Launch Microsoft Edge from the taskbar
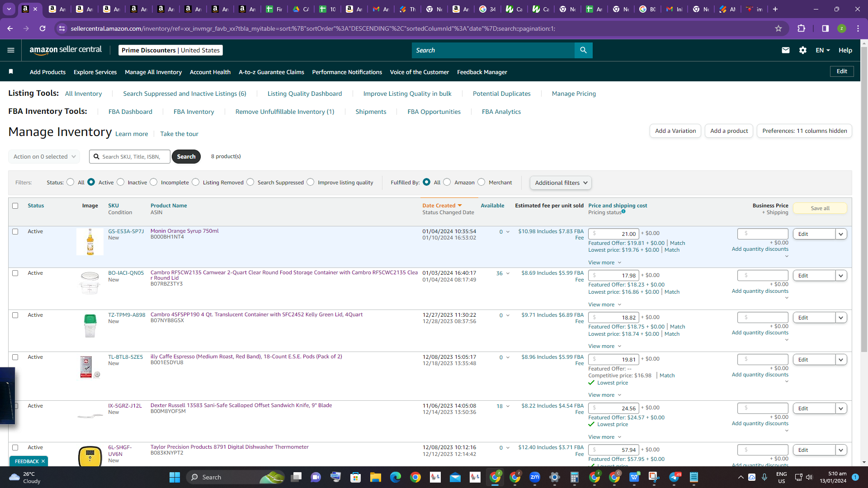 pos(396,477)
